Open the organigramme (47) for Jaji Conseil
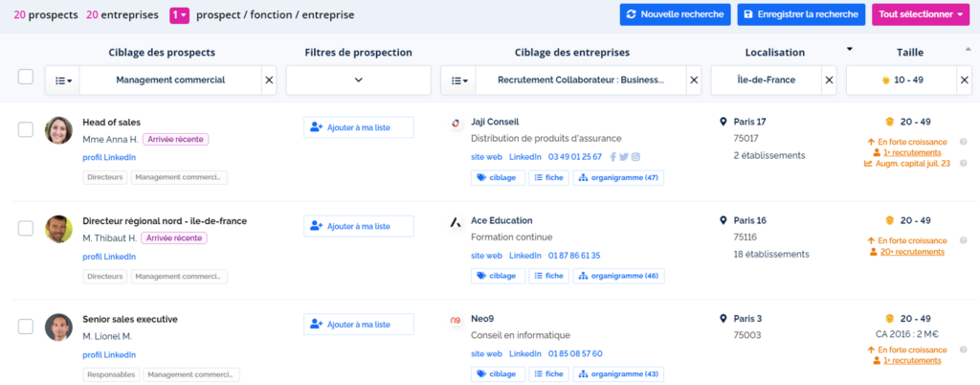 point(617,177)
